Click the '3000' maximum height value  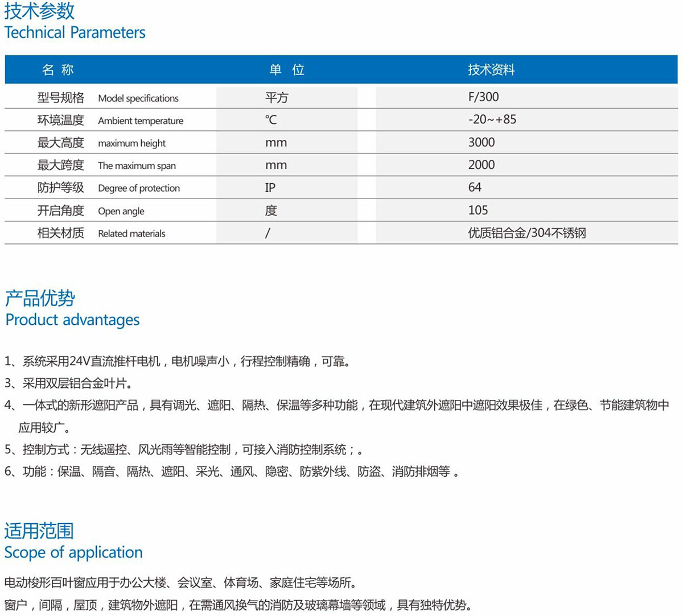pyautogui.click(x=481, y=142)
